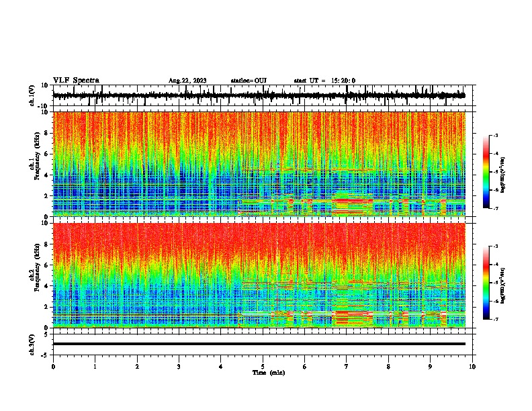
Task: Click time-axis tick label "8"
Action: coord(388,367)
